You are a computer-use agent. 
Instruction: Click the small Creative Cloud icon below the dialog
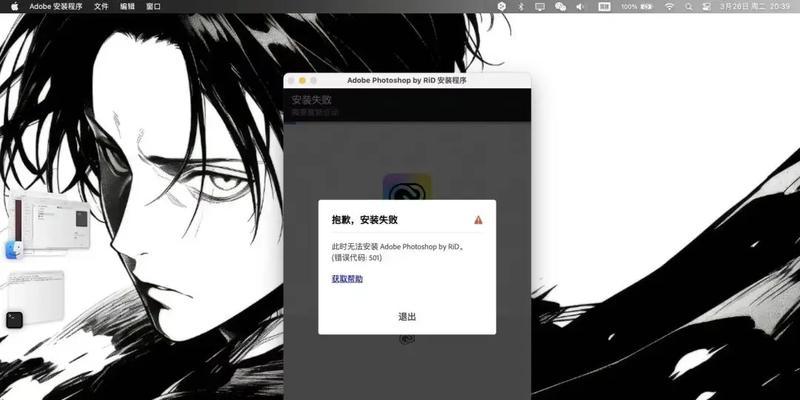pos(407,339)
